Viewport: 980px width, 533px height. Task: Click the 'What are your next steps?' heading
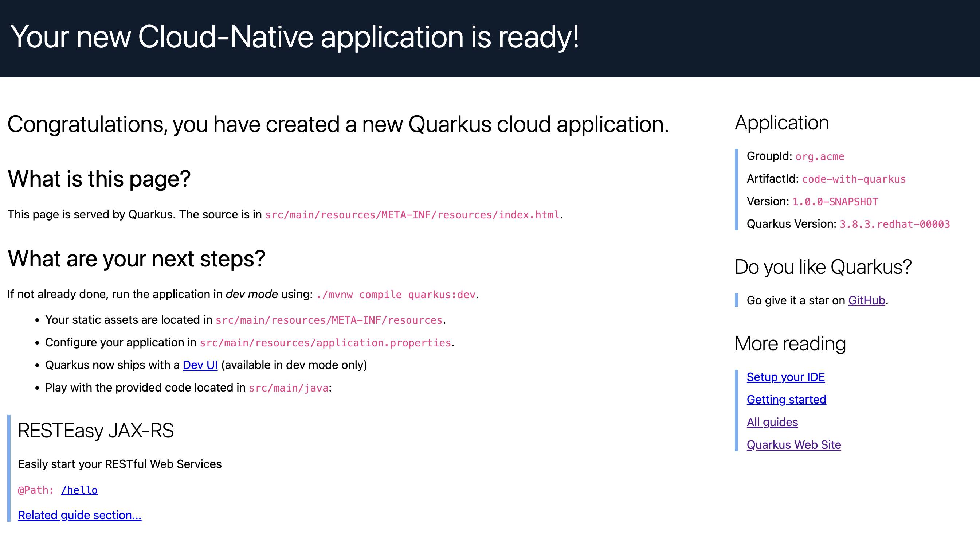(136, 258)
